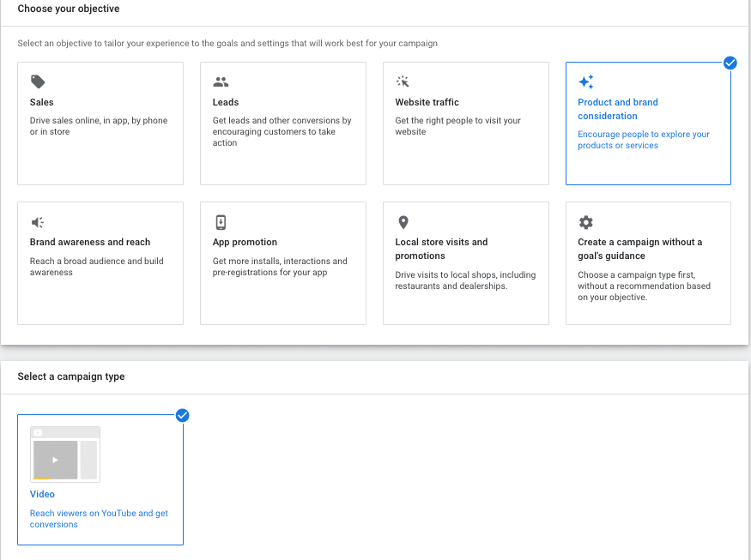The height and width of the screenshot is (560, 751).
Task: Click the Local store visits location pin icon
Action: [x=403, y=221]
